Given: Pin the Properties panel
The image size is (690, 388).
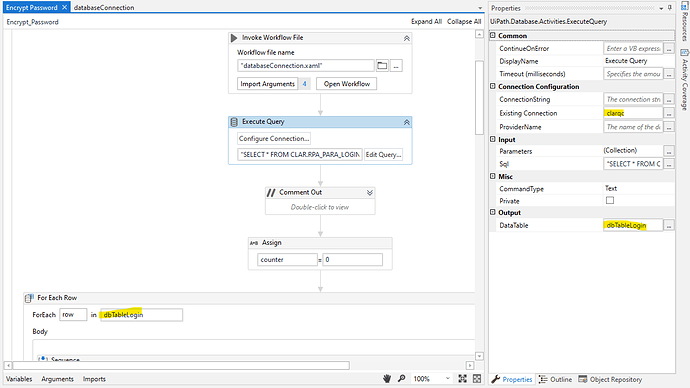Looking at the screenshot, I should [x=670, y=8].
